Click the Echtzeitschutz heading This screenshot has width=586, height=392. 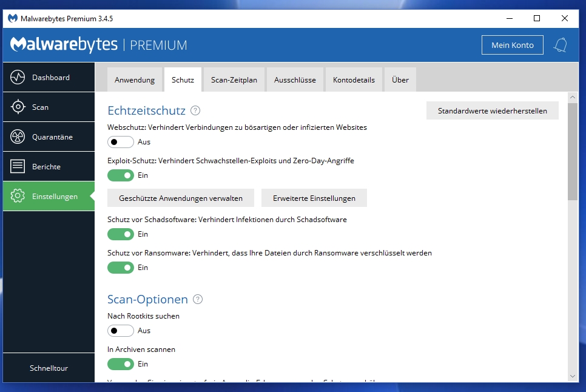pos(147,110)
